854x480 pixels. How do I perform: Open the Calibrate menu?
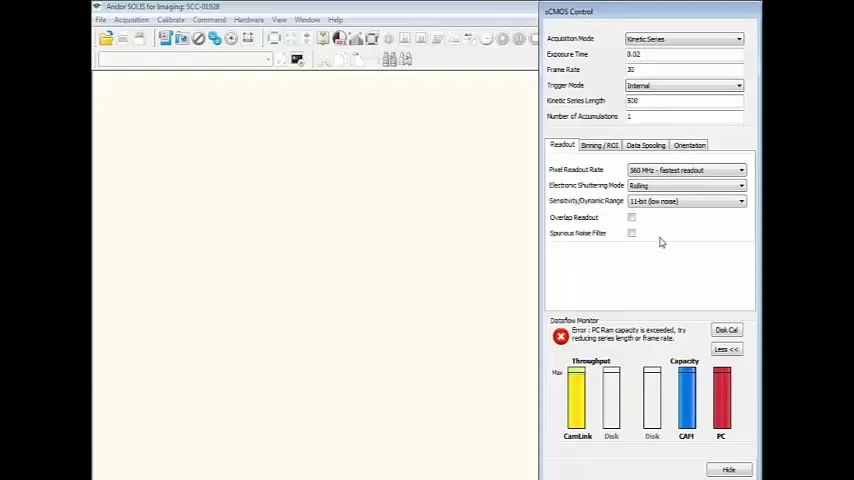170,20
